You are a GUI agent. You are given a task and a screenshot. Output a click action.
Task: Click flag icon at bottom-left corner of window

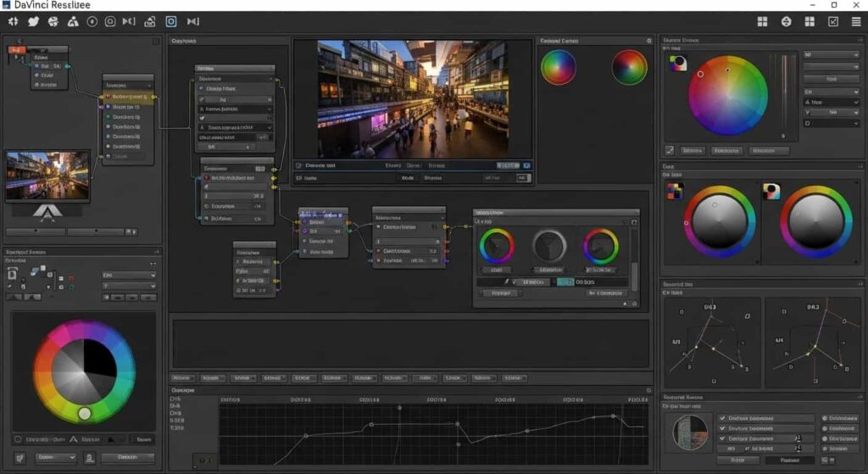click(20, 458)
